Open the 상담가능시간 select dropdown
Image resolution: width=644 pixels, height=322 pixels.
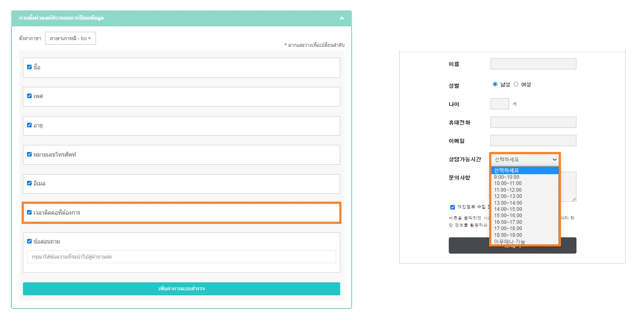tap(525, 159)
